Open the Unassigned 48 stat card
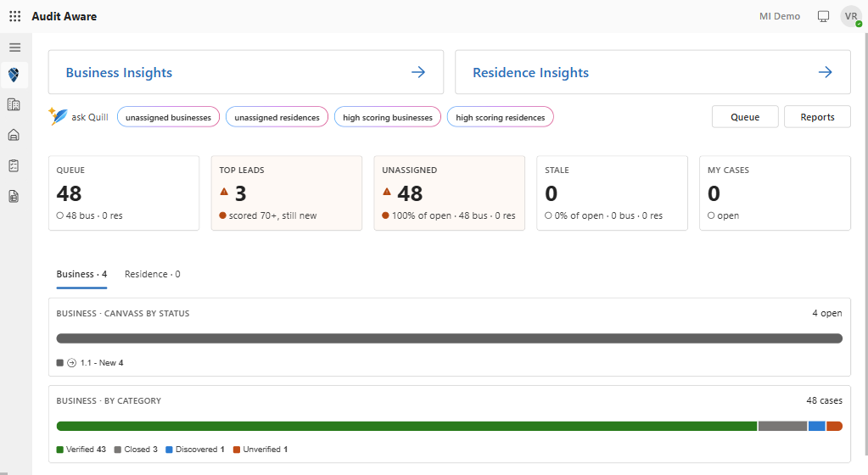The image size is (868, 475). 450,193
